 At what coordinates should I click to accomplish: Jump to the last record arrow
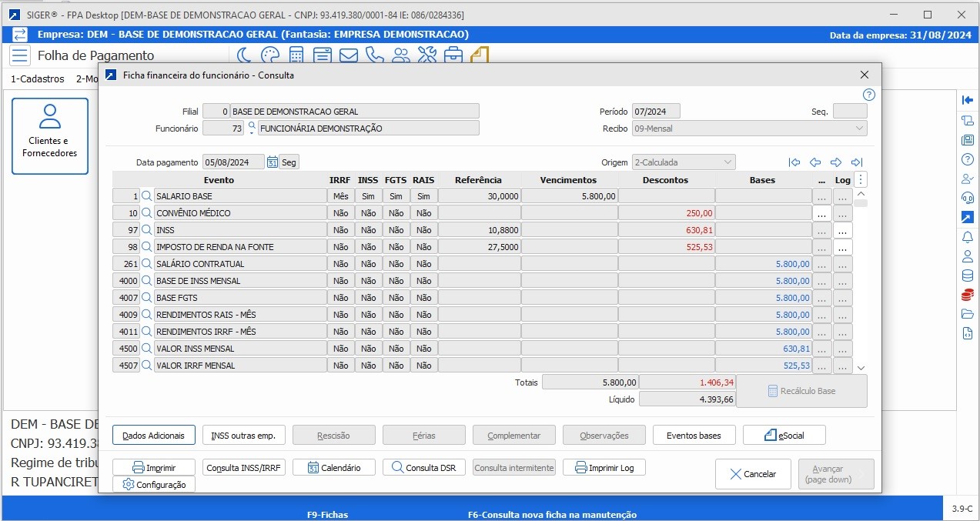coord(857,162)
